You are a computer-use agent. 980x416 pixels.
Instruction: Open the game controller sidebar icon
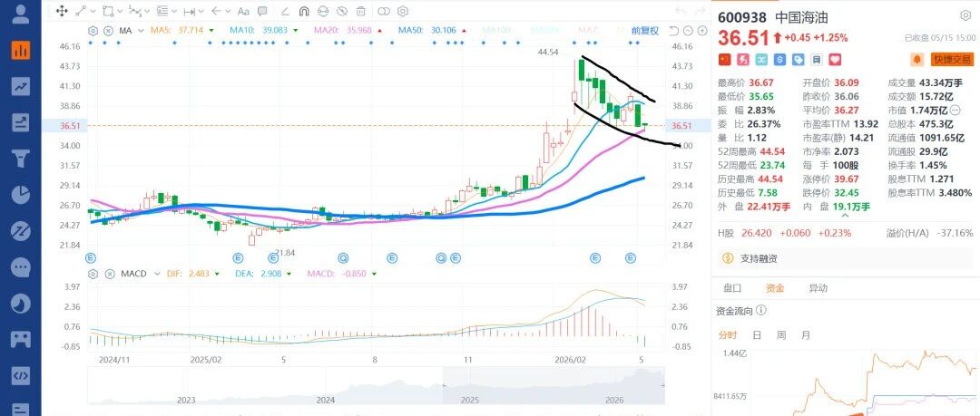21,340
